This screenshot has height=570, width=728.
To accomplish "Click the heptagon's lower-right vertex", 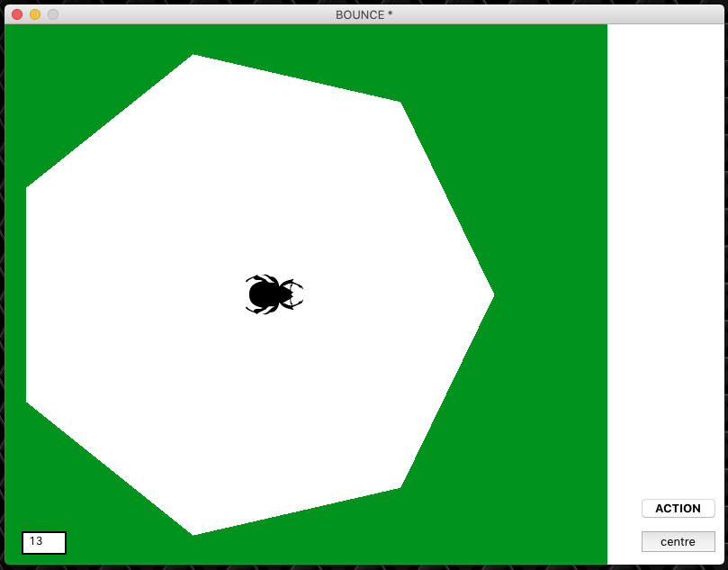I will pos(399,485).
